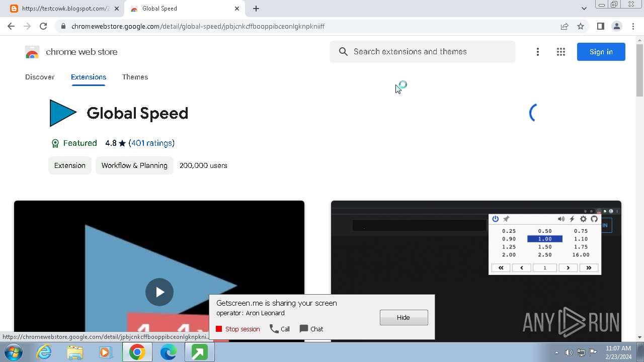This screenshot has width=644, height=362.
Task: View site information lock icon
Action: point(63,26)
